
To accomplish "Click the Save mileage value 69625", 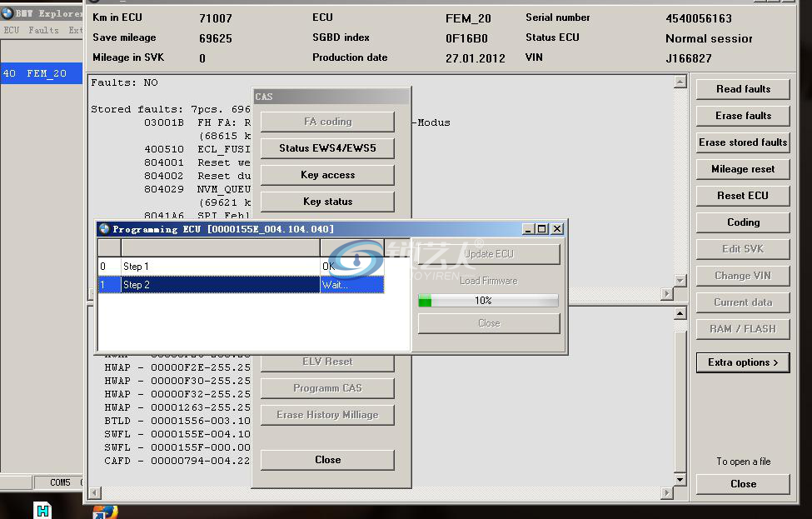I will click(216, 38).
